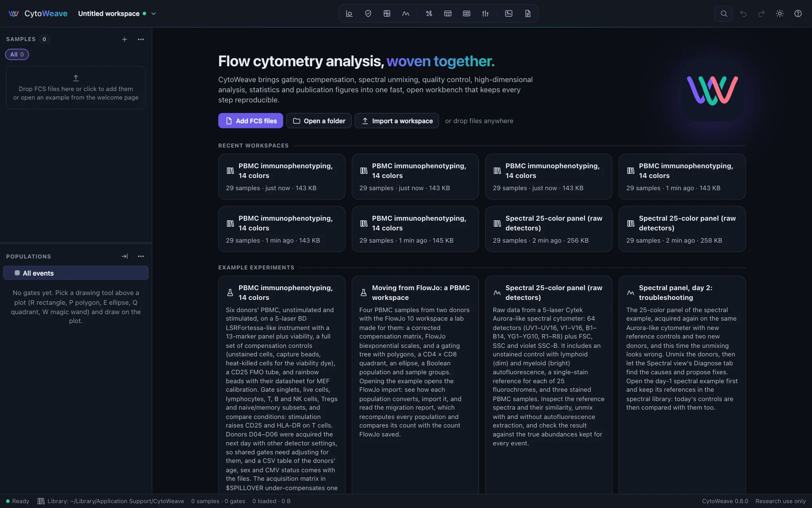Select the All events population row

pos(76,273)
